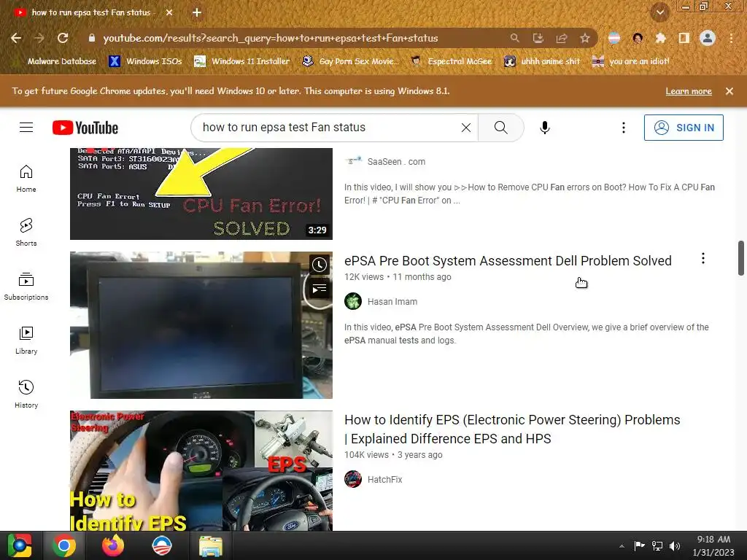The width and height of the screenshot is (747, 560).
Task: Open the SaaSeen . com channel
Action: tap(396, 162)
